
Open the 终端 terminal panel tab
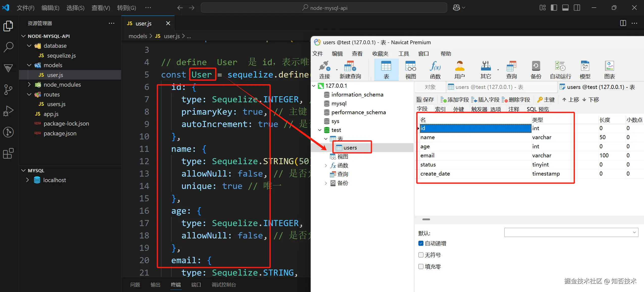176,285
